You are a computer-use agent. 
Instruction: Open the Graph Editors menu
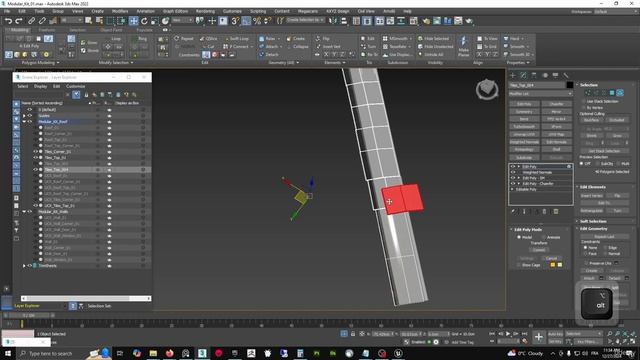click(176, 11)
